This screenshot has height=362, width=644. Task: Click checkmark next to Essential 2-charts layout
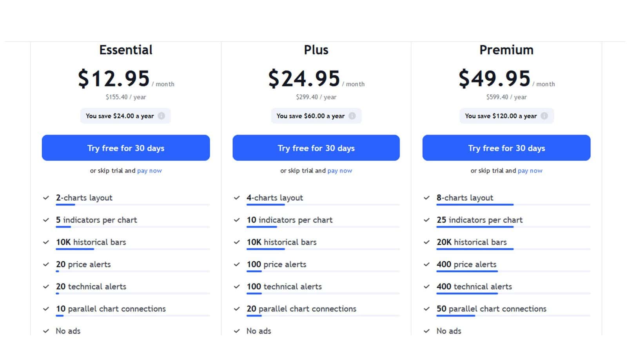point(46,198)
